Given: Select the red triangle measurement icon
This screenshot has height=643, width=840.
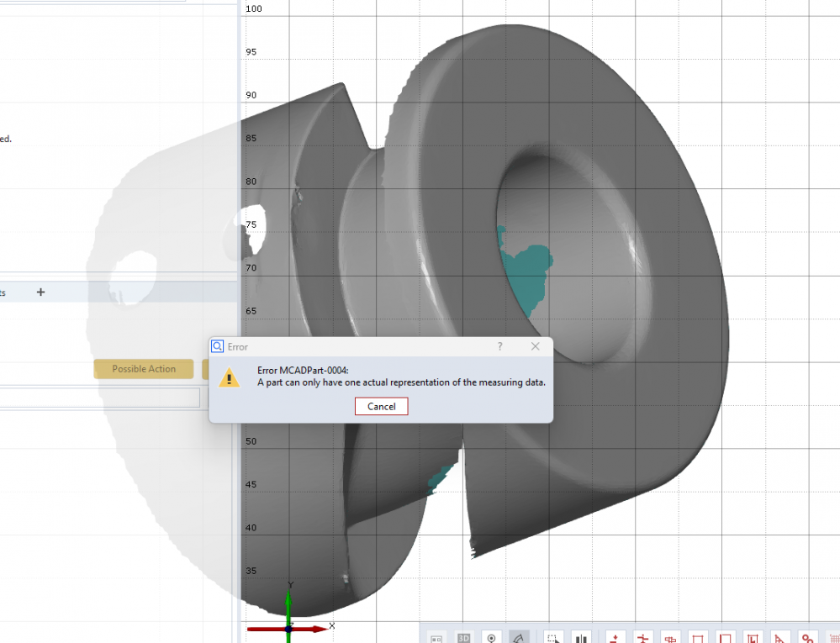Looking at the screenshot, I should pyautogui.click(x=779, y=638).
